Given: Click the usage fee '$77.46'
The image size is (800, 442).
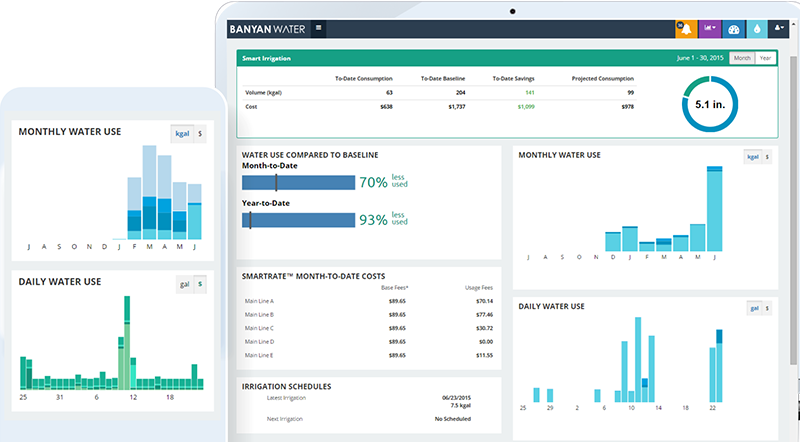Looking at the screenshot, I should click(484, 315).
